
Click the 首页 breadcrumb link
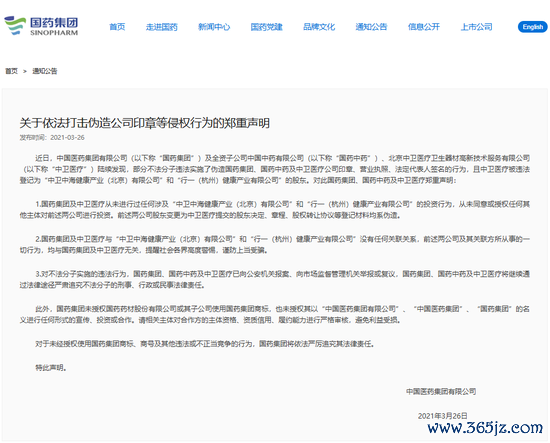(11, 71)
